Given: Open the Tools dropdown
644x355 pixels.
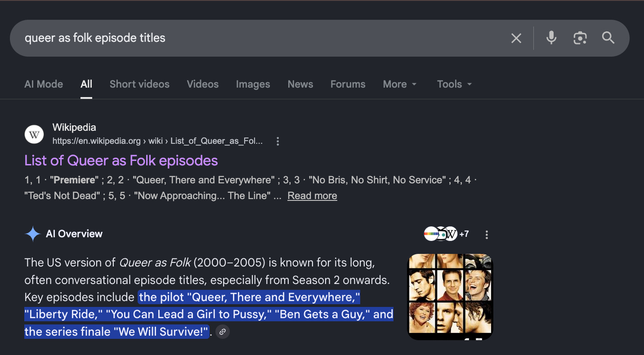Looking at the screenshot, I should click(x=454, y=84).
